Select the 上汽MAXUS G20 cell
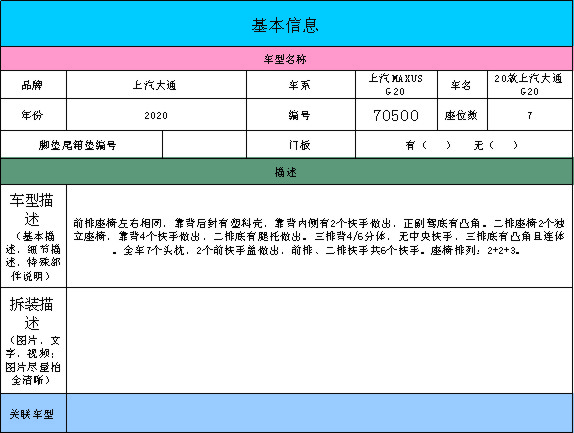This screenshot has width=574, height=433. click(396, 85)
